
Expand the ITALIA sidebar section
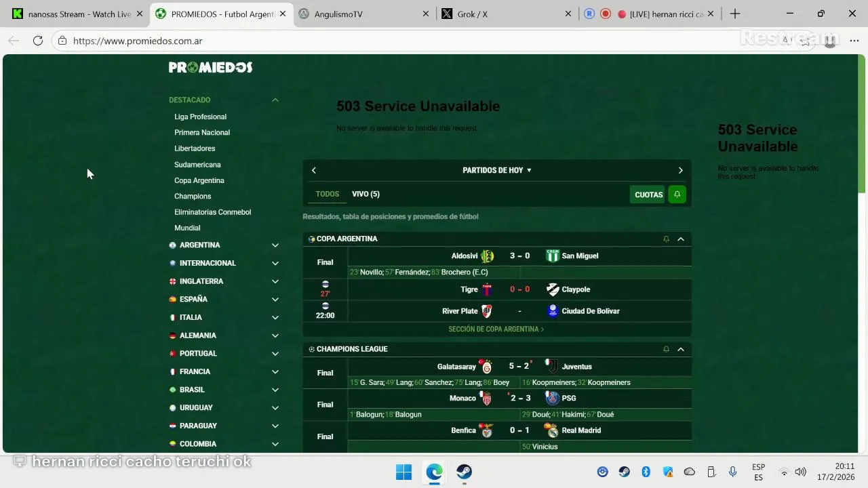[x=275, y=317]
